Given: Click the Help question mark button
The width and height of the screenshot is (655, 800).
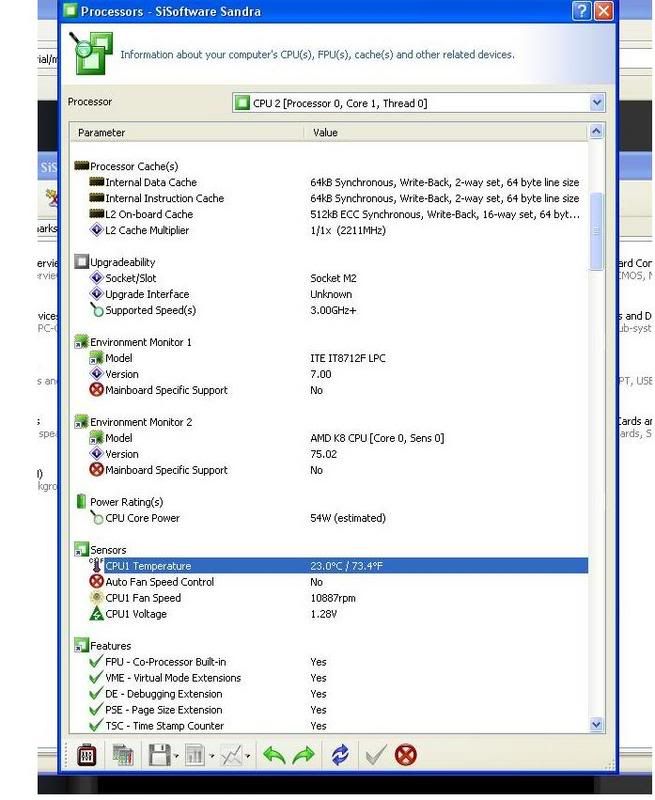Looking at the screenshot, I should pyautogui.click(x=582, y=11).
